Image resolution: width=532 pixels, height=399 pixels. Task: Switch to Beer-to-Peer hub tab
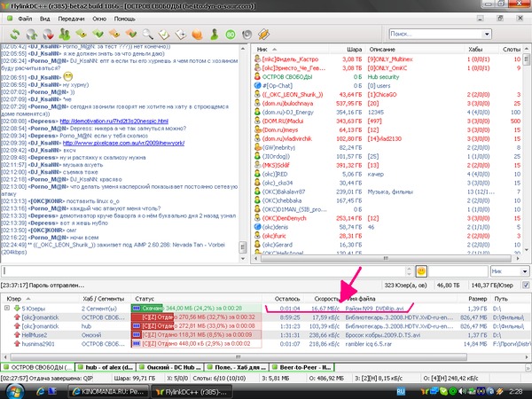point(302,367)
